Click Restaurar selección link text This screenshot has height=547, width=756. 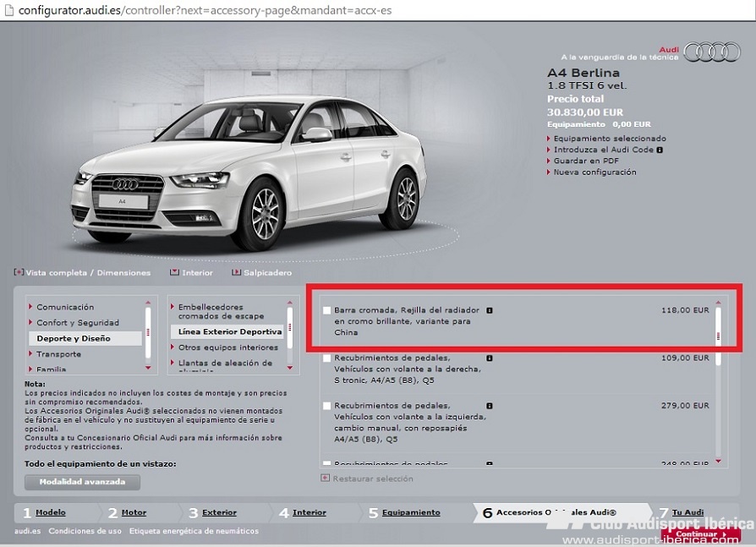(x=373, y=479)
